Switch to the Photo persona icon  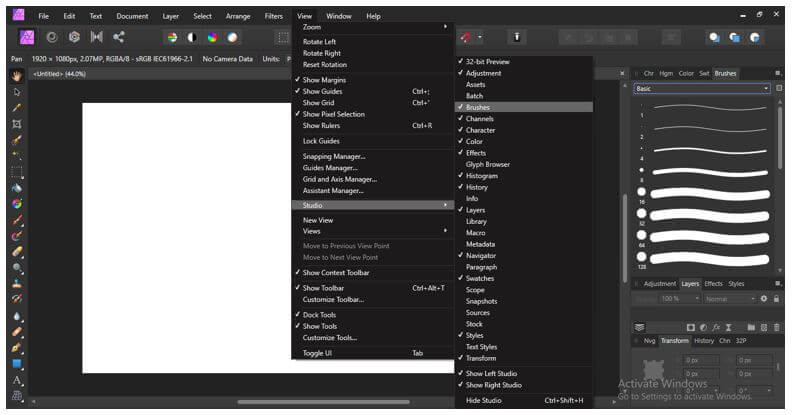click(x=27, y=37)
